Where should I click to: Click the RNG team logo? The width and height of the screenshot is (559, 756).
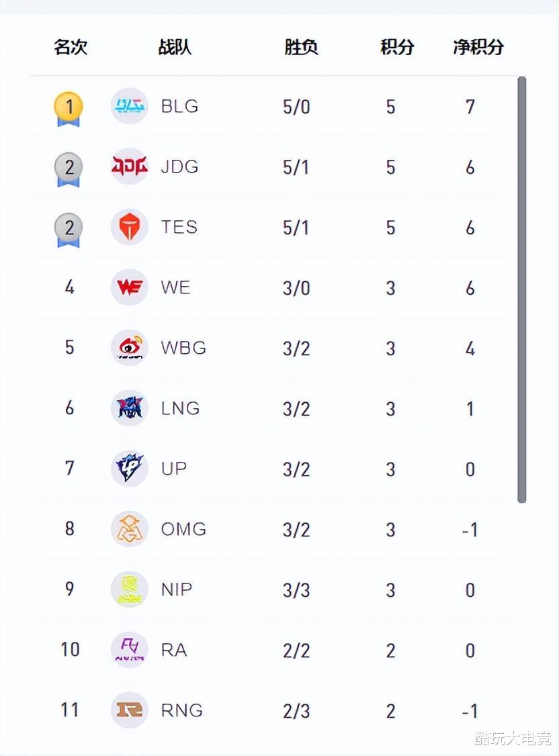pos(129,710)
